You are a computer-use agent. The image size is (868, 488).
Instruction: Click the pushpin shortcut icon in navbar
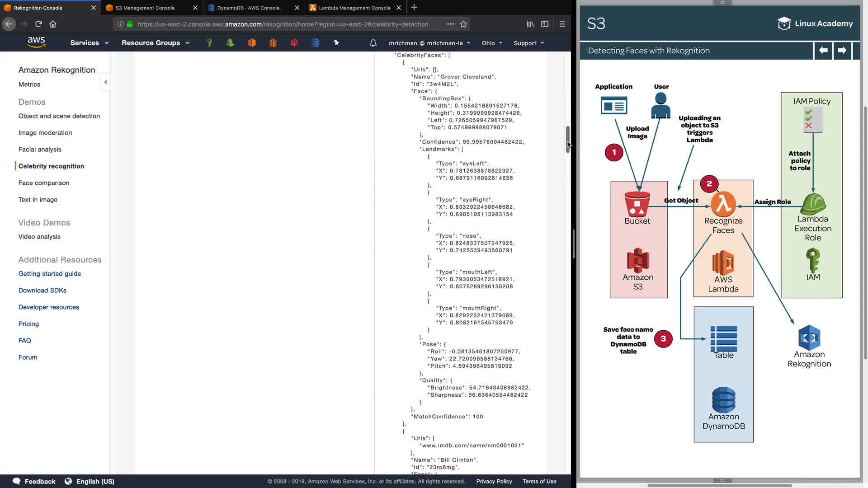click(336, 42)
